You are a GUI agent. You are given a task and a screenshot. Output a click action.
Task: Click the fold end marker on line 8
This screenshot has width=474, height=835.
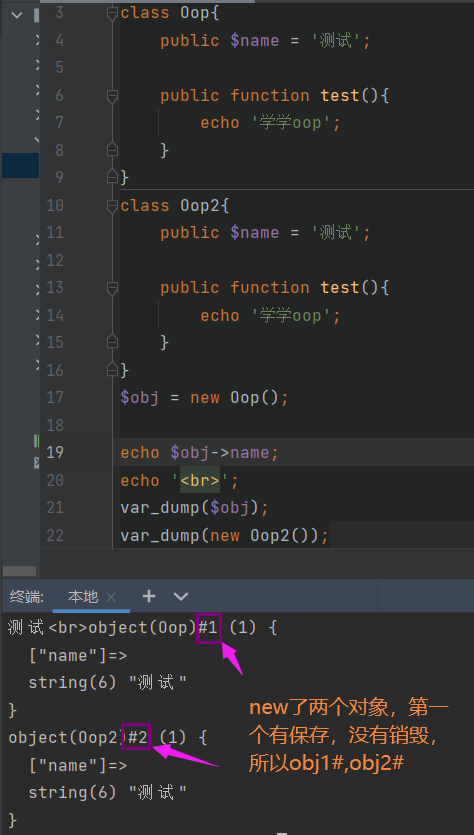point(112,151)
